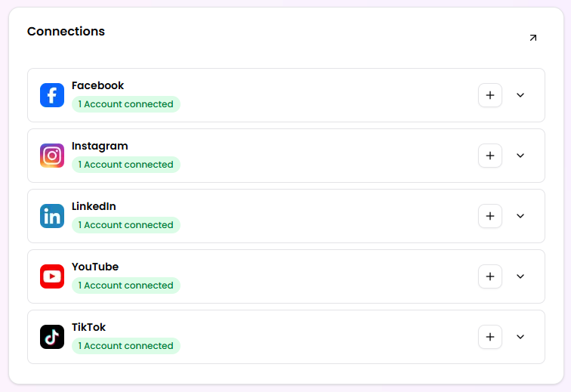
Task: Expand the TikTok connection row
Action: coord(520,337)
